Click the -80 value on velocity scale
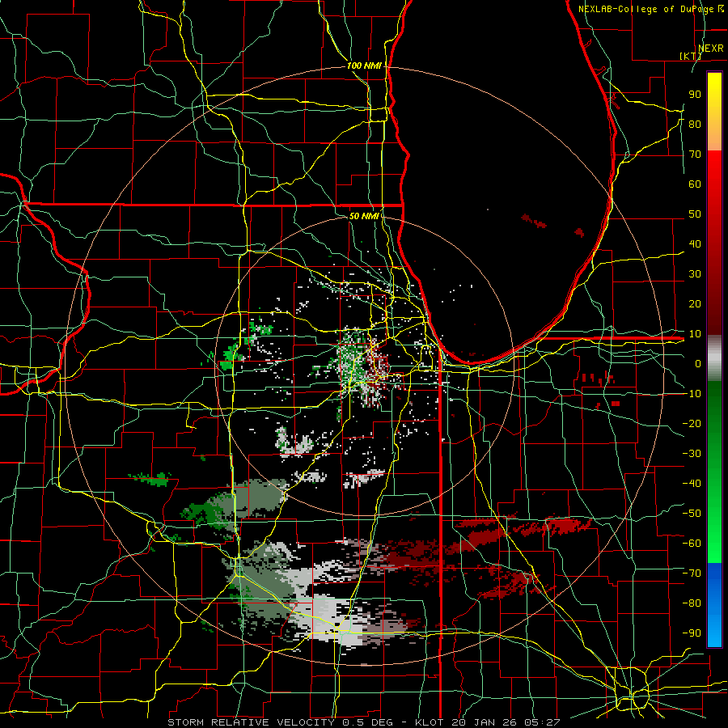This screenshot has height=728, width=728. pyautogui.click(x=692, y=603)
